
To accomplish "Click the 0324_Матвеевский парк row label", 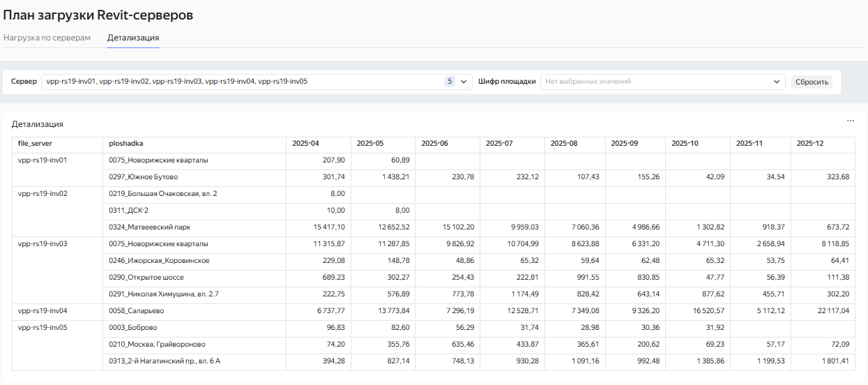I will [x=149, y=227].
